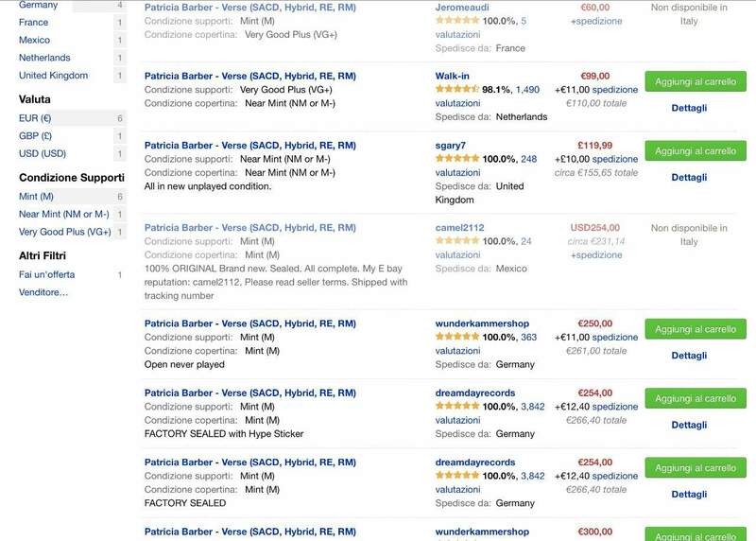Image resolution: width=756 pixels, height=541 pixels.
Task: Filter by USD (USD) currency
Action: click(x=43, y=154)
